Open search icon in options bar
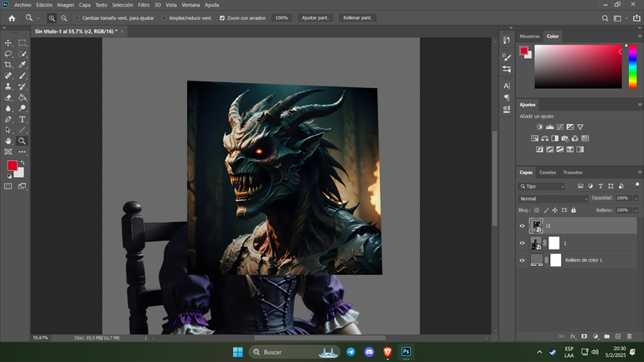The image size is (644, 362). (605, 18)
